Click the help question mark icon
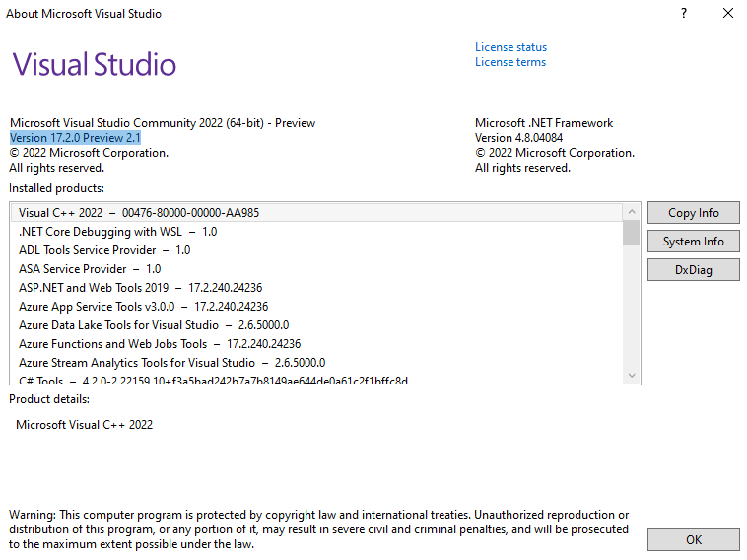The image size is (747, 560). point(684,14)
